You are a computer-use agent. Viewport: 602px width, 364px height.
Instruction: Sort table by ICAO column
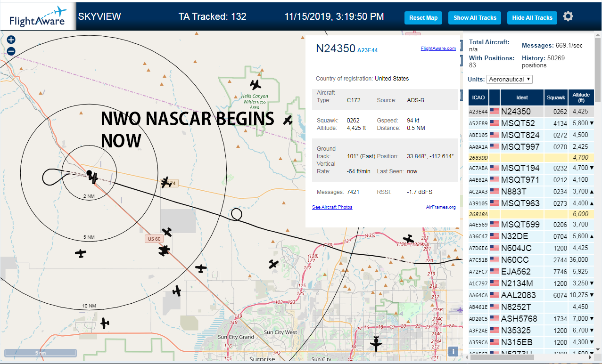point(478,97)
